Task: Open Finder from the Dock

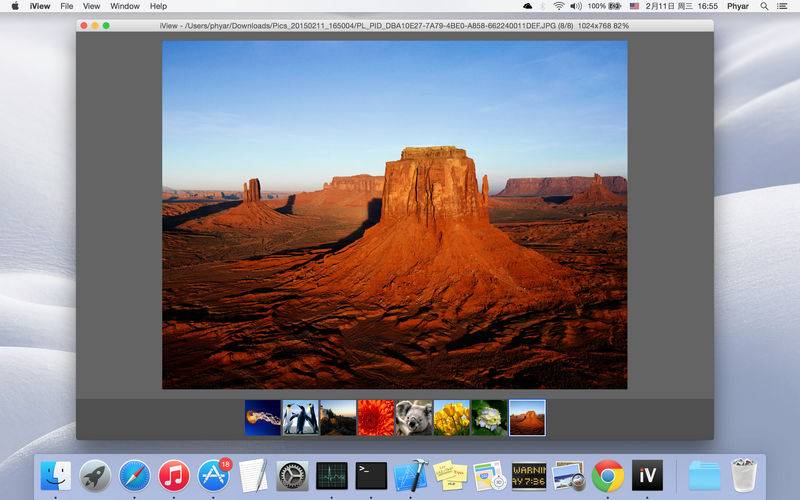Action: tap(56, 476)
